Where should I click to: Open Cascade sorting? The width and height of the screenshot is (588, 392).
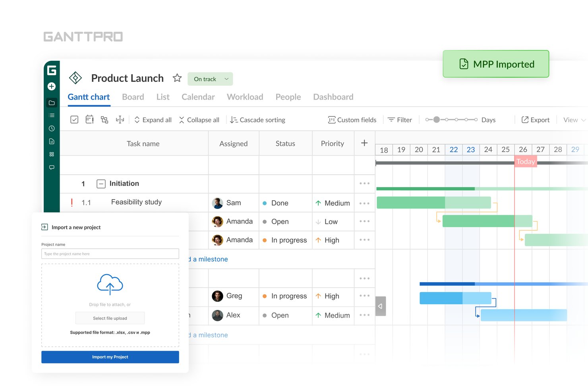click(x=257, y=120)
